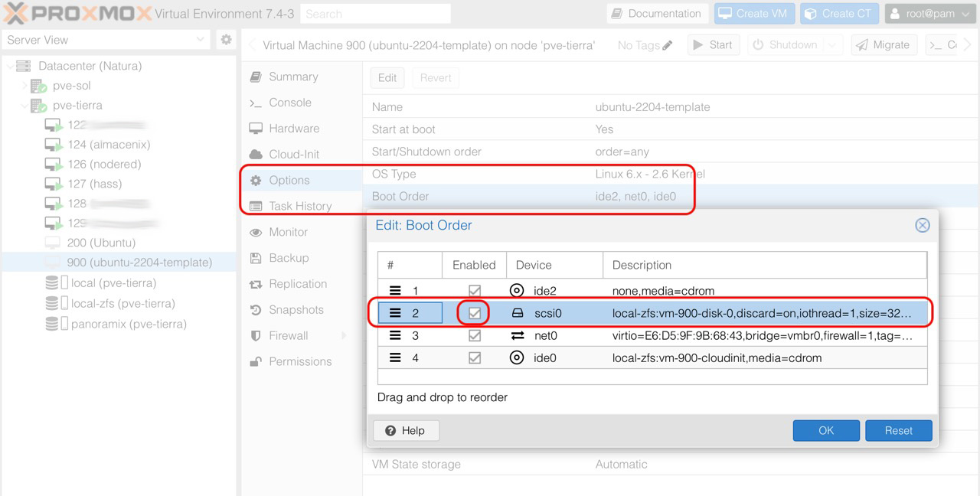
Task: Click the Proxmox logo
Action: pos(77,13)
